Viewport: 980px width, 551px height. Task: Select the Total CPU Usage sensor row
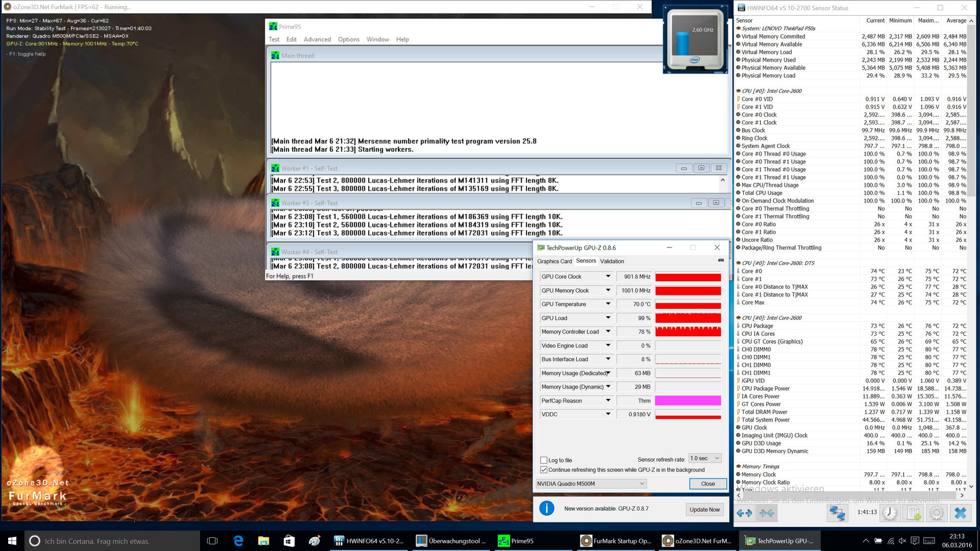click(851, 193)
